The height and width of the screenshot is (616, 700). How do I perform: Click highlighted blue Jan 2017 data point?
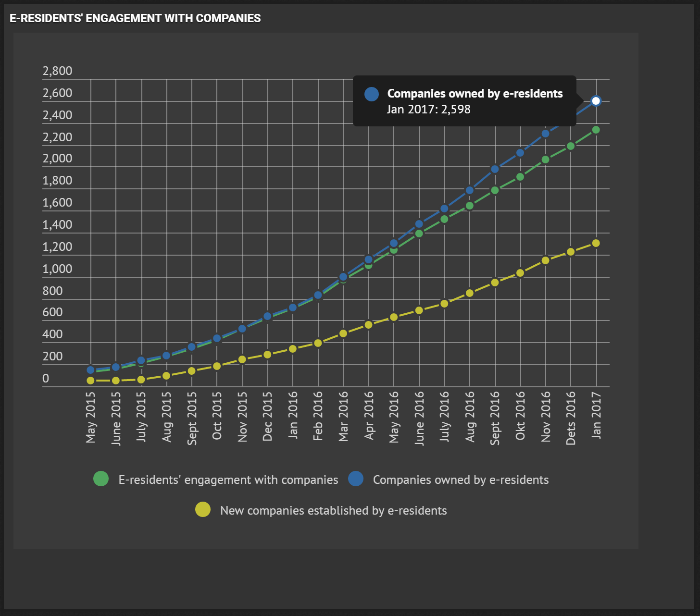click(596, 101)
